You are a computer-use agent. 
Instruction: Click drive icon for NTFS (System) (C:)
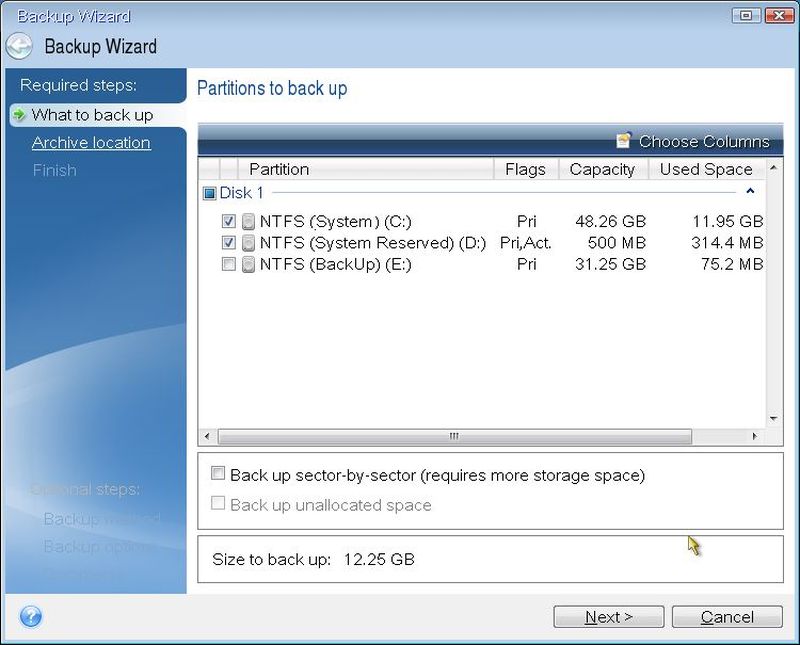coord(248,221)
